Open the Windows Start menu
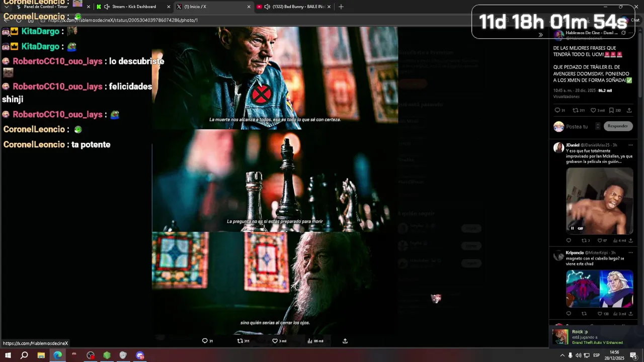Viewport: 644px width, 362px height. (7, 355)
